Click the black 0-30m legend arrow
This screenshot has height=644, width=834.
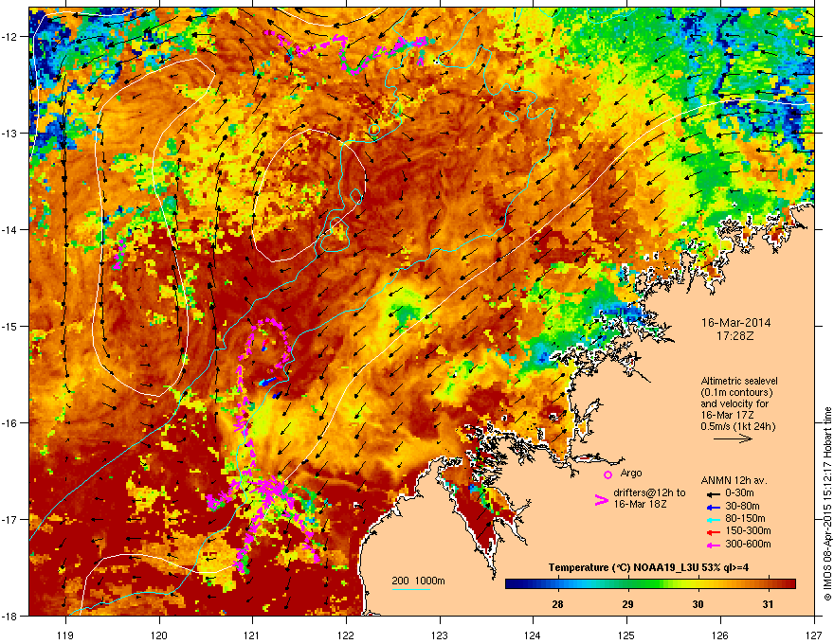(x=712, y=493)
